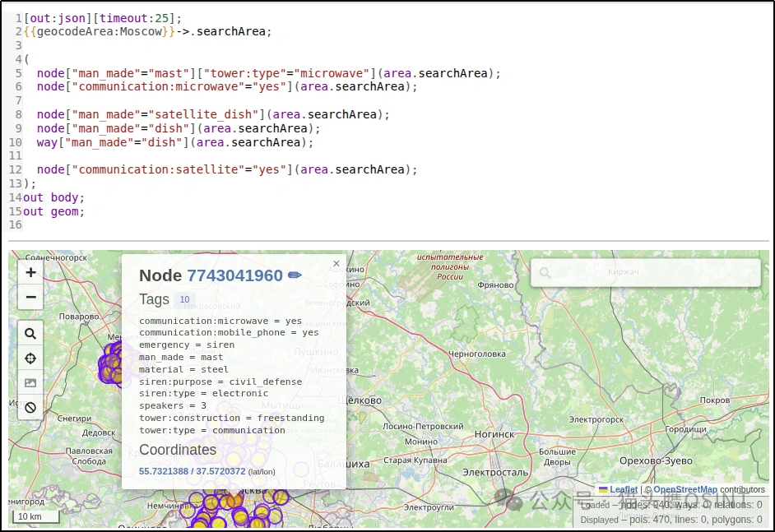Click the Ногинск city label on map
The width and height of the screenshot is (775, 532).
(x=494, y=434)
